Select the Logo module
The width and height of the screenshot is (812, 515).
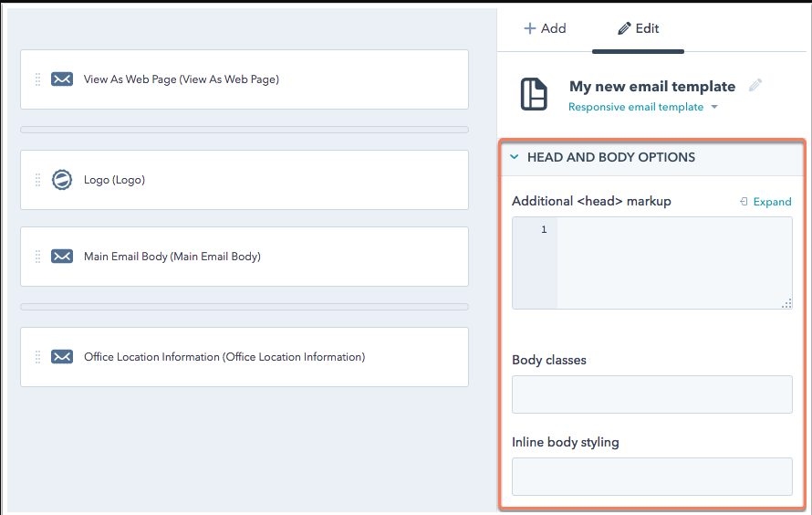point(245,180)
